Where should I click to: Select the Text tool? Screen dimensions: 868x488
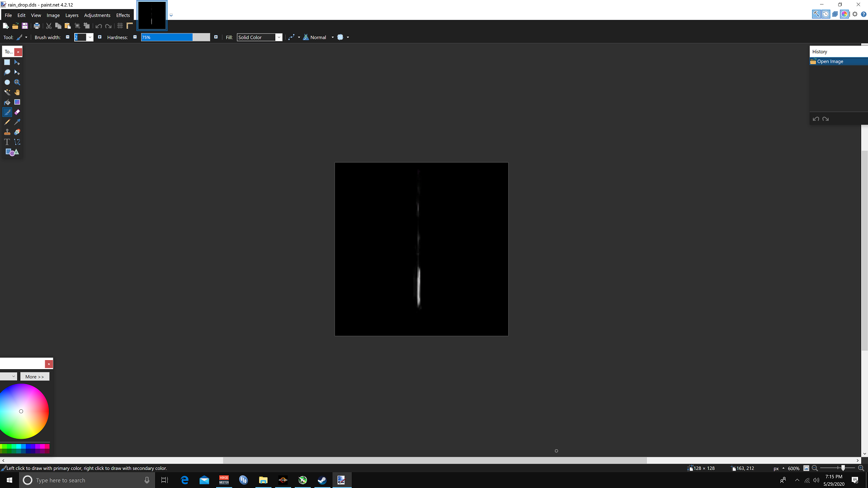7,142
